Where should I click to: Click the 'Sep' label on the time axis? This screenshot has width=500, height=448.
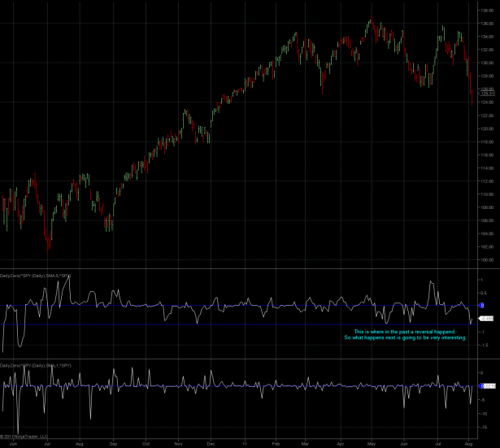pyautogui.click(x=114, y=444)
